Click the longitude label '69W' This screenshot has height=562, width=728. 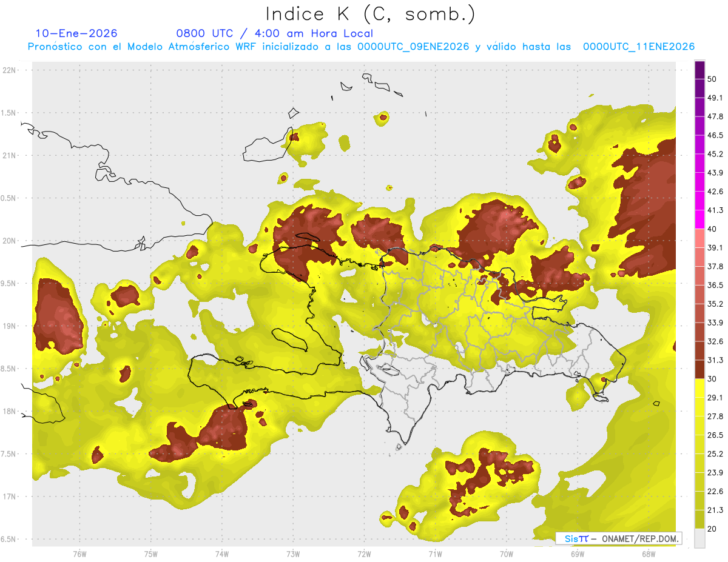(x=578, y=554)
